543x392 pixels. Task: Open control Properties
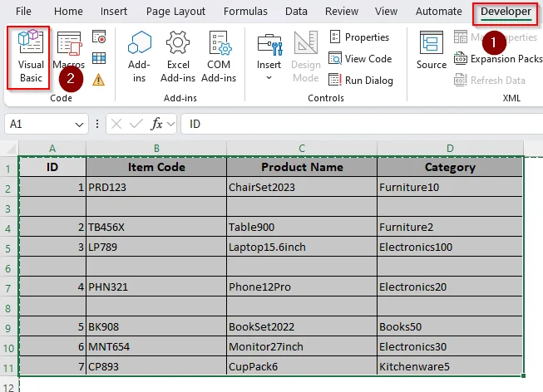coord(359,37)
